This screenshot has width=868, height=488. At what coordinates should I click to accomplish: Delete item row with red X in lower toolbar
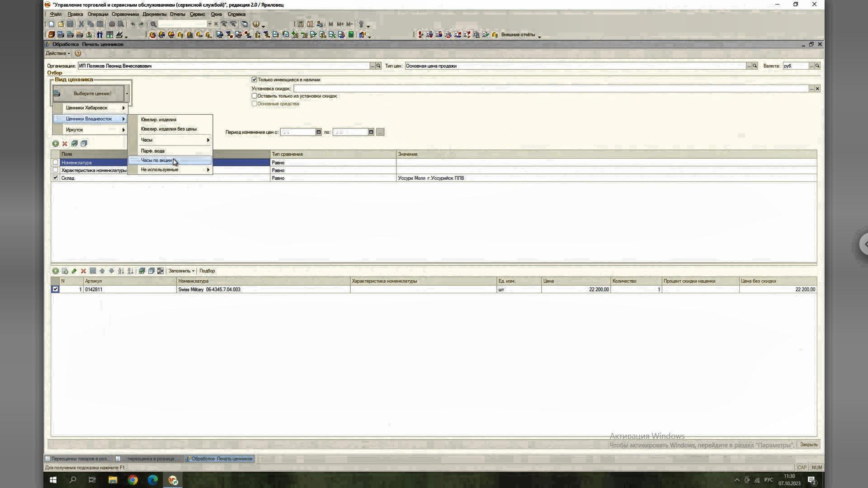tap(83, 271)
